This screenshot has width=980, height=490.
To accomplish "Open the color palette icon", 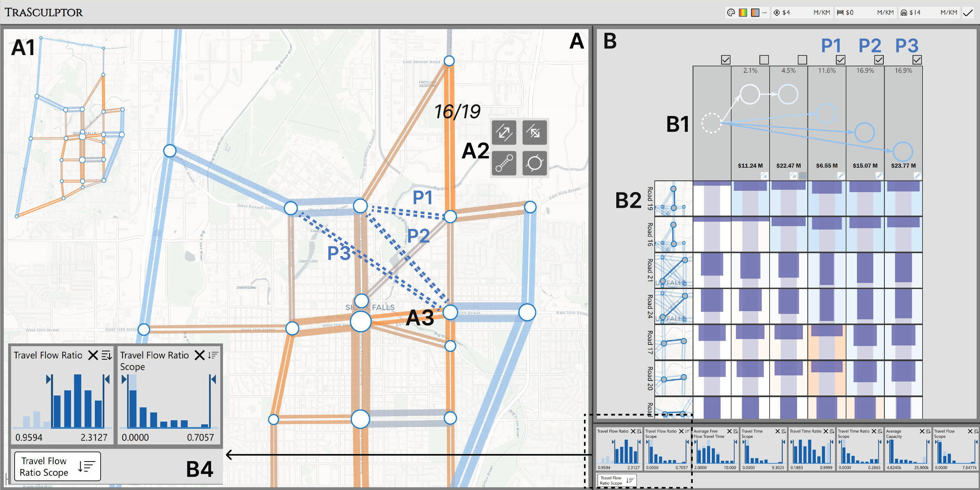I will click(731, 13).
